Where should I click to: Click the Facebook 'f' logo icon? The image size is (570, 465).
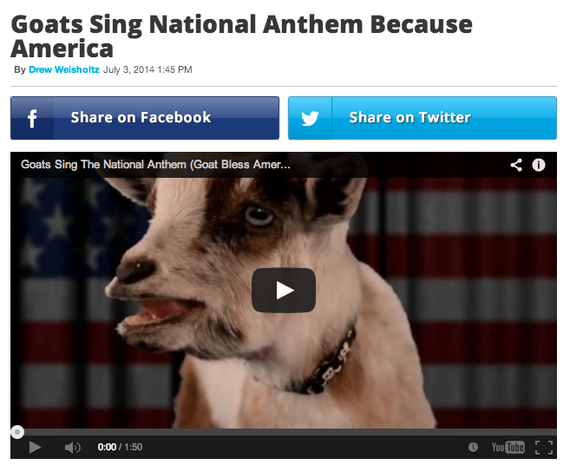pos(32,119)
